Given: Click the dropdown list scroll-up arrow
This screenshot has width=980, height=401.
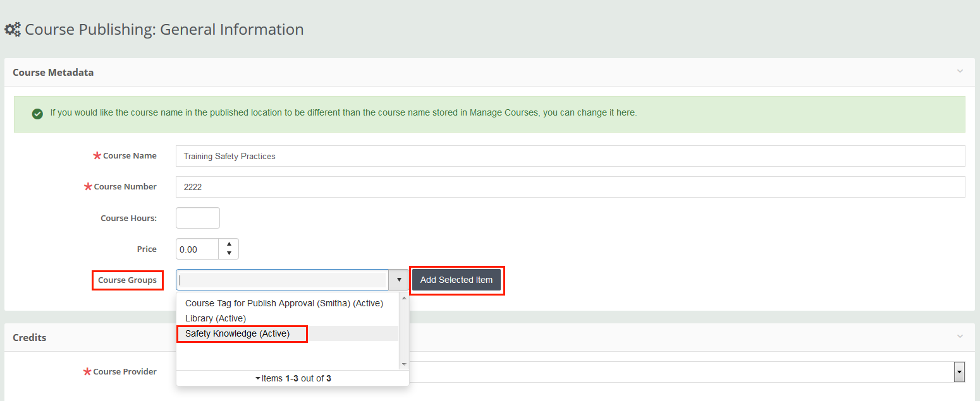Looking at the screenshot, I should pyautogui.click(x=404, y=297).
